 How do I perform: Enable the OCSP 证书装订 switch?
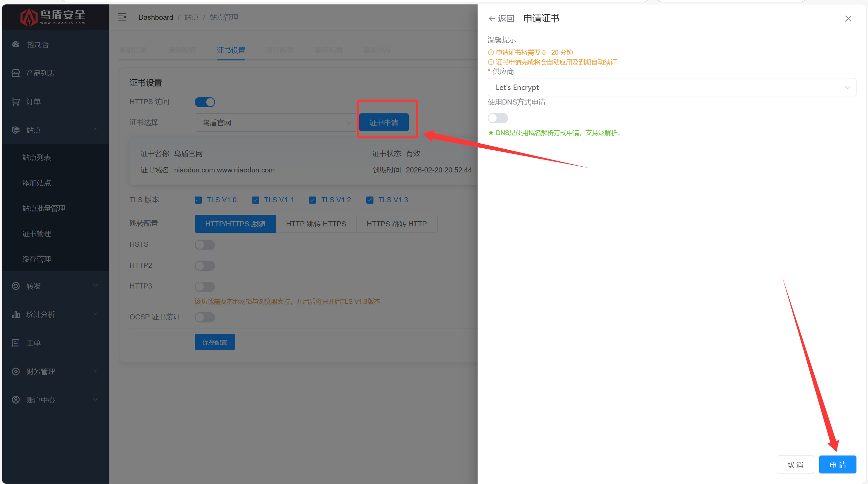coord(205,317)
